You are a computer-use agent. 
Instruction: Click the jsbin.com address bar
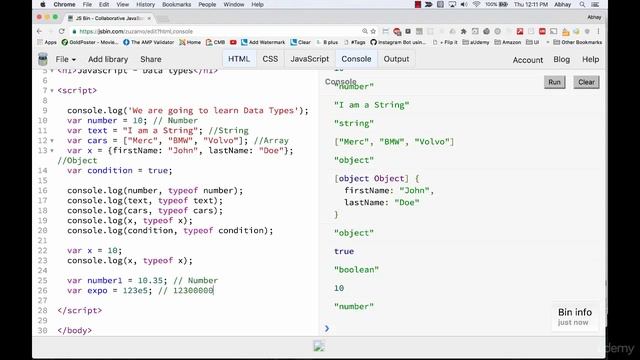point(218,31)
